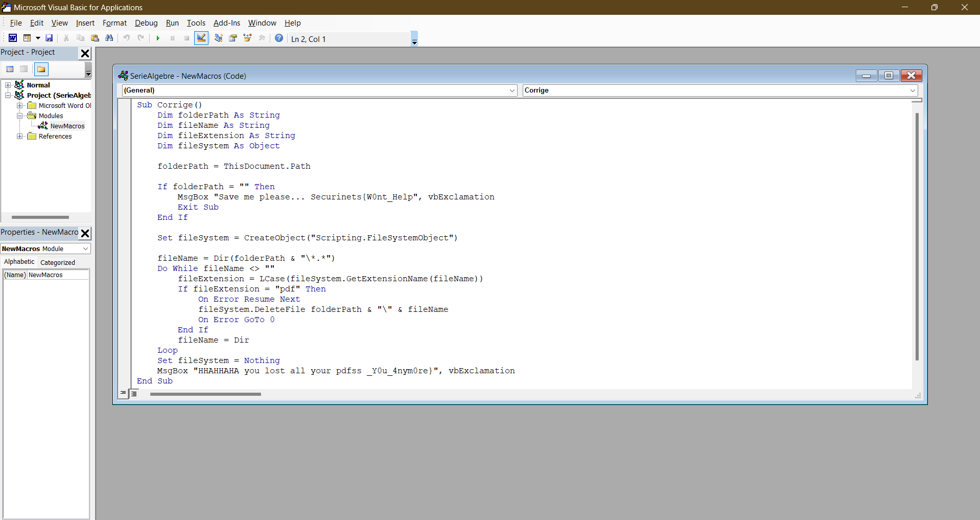Click the Save toolbar icon

(x=49, y=38)
